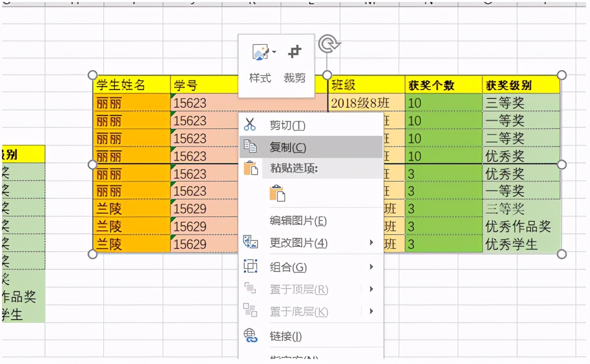
Task: Click the 10 in the 二等奖 row
Action: (443, 138)
